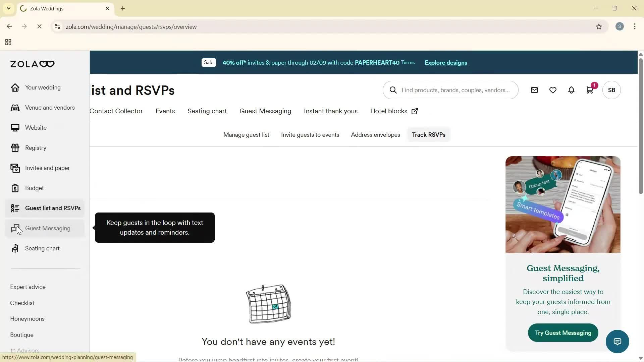This screenshot has height=362, width=644.
Task: Click the Zola logo
Action: pos(32,64)
